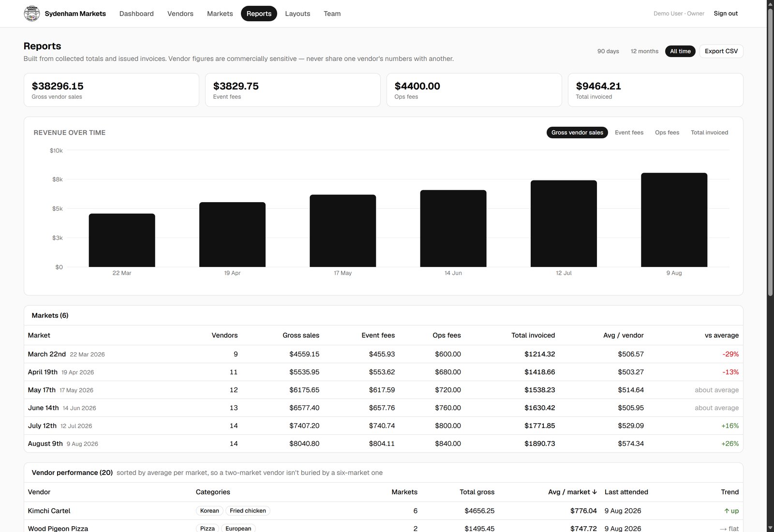Click the page vertical scrollbar thumb
774x532 pixels.
pyautogui.click(x=770, y=152)
